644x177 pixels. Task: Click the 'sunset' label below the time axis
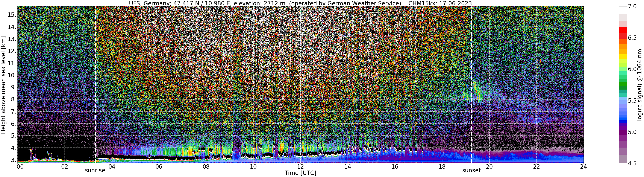(471, 171)
